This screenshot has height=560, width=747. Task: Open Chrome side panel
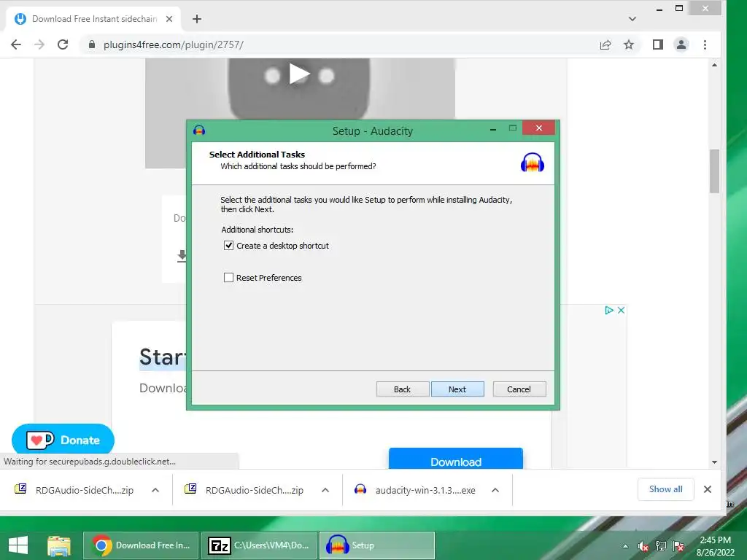click(658, 44)
